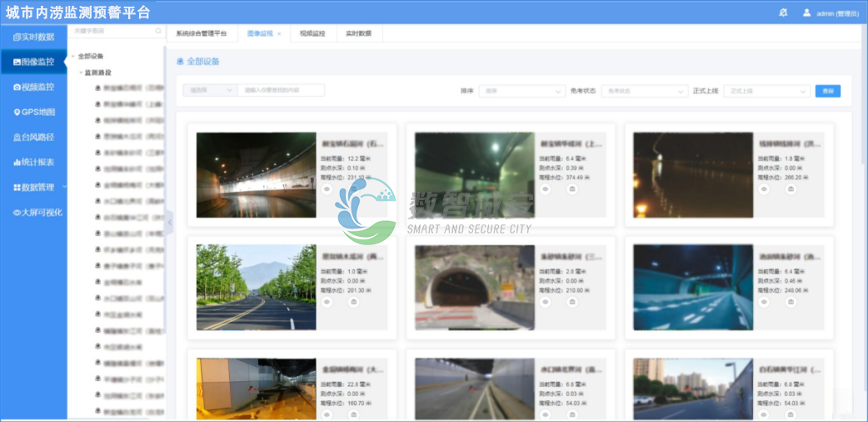
Task: Open 台风路径 in the left sidebar
Action: [34, 137]
